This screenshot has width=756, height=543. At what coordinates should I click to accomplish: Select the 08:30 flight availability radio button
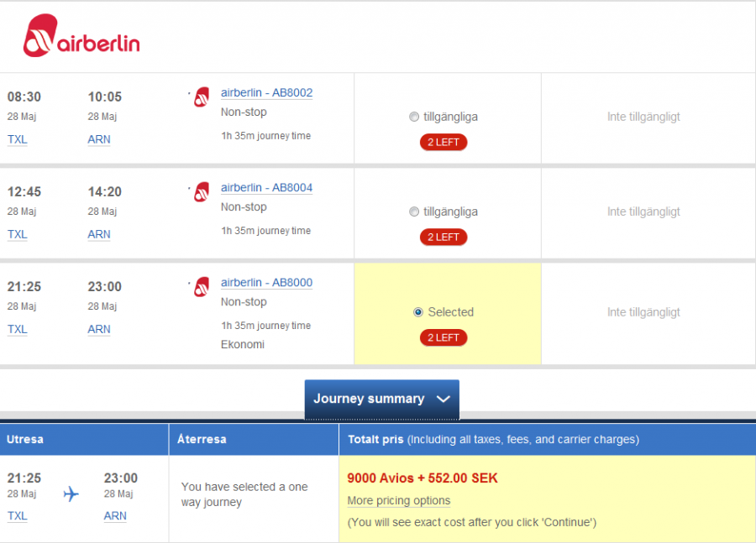(x=413, y=117)
